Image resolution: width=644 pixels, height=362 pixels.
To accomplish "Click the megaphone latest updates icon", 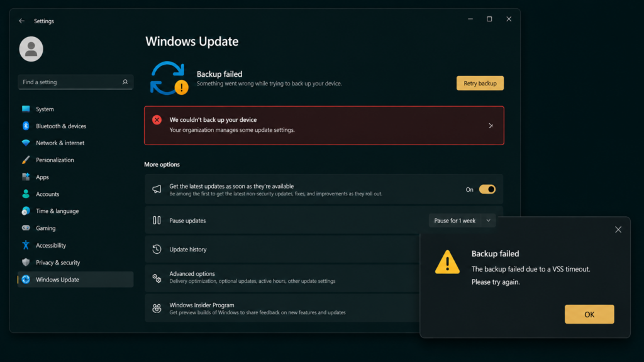I will [157, 189].
